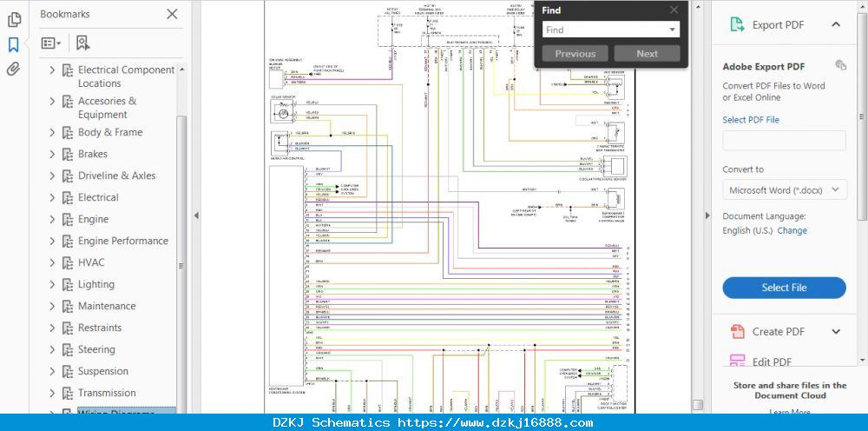Select the Suspension bookmark

point(103,371)
